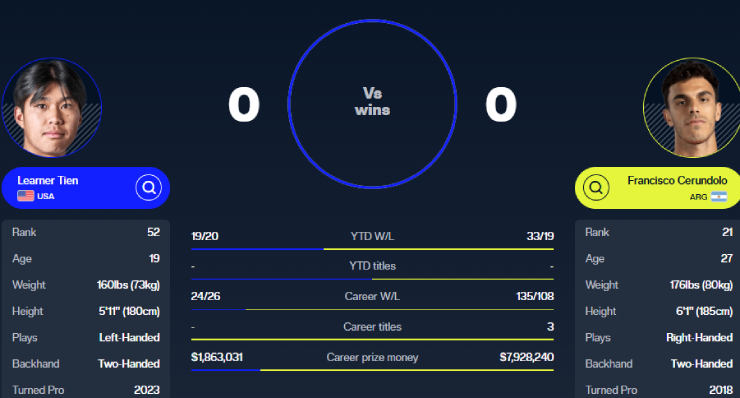Open Learner Tien's profile photo

coord(51,108)
